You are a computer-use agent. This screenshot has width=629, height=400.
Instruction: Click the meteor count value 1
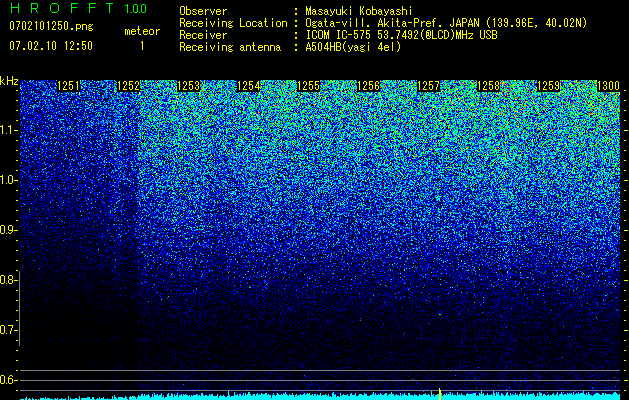tap(142, 46)
